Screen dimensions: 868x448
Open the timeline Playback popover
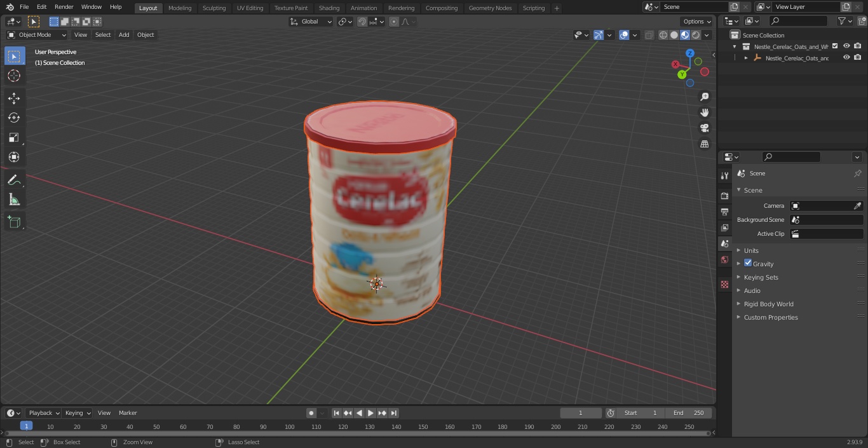(44, 413)
